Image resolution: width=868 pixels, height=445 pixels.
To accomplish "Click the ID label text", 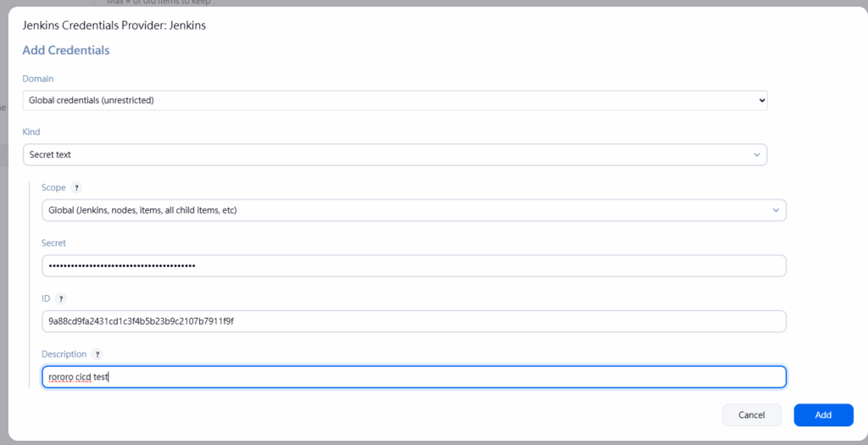I will [47, 298].
